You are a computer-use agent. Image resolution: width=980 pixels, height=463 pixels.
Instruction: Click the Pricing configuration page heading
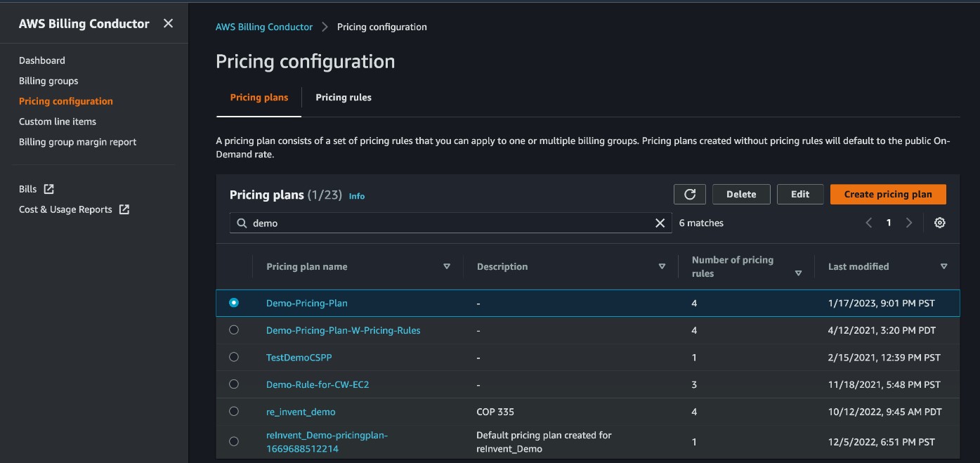pyautogui.click(x=306, y=61)
